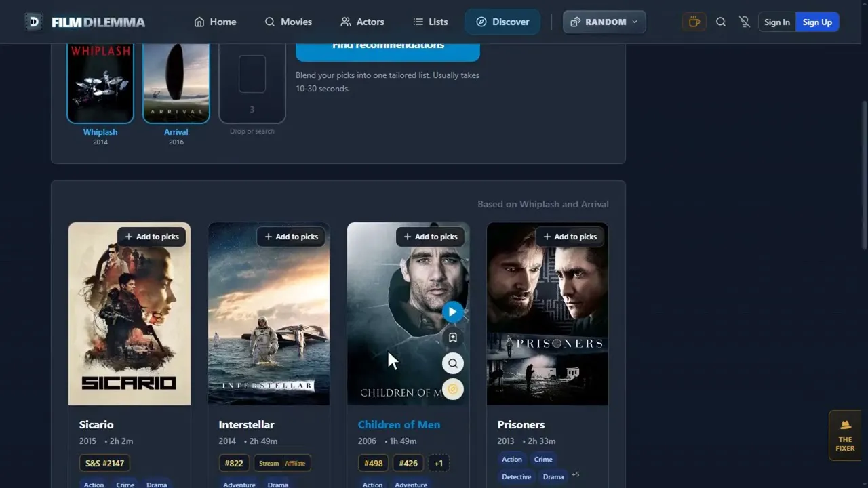Click the Sign In button
The width and height of the screenshot is (868, 488).
click(777, 22)
